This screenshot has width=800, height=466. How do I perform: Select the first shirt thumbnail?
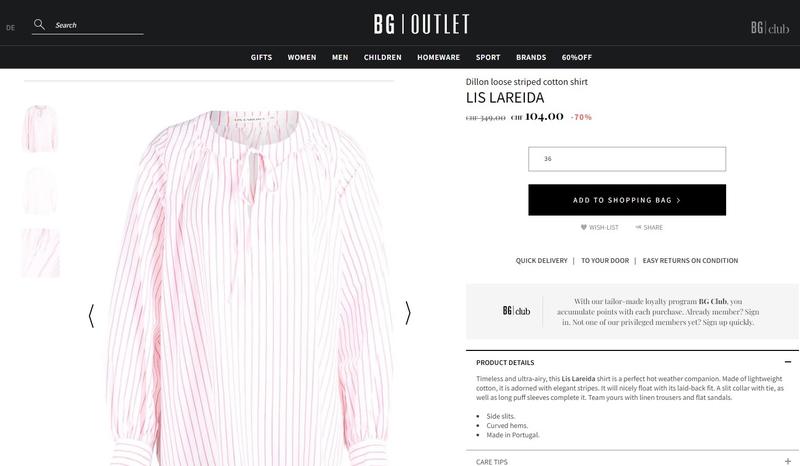(41, 129)
